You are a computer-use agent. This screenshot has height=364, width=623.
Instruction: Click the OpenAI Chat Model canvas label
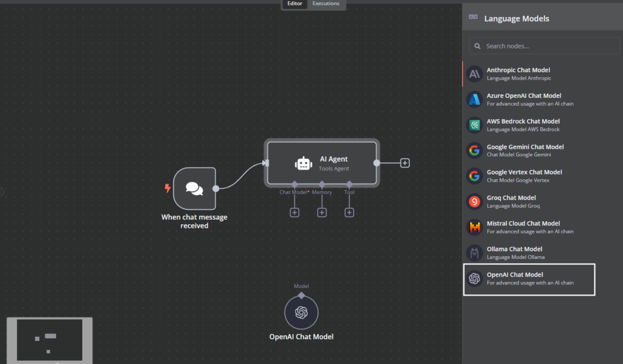click(x=301, y=337)
